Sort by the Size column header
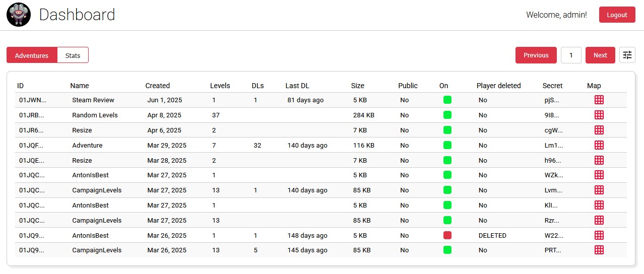The width and height of the screenshot is (644, 274). point(357,86)
